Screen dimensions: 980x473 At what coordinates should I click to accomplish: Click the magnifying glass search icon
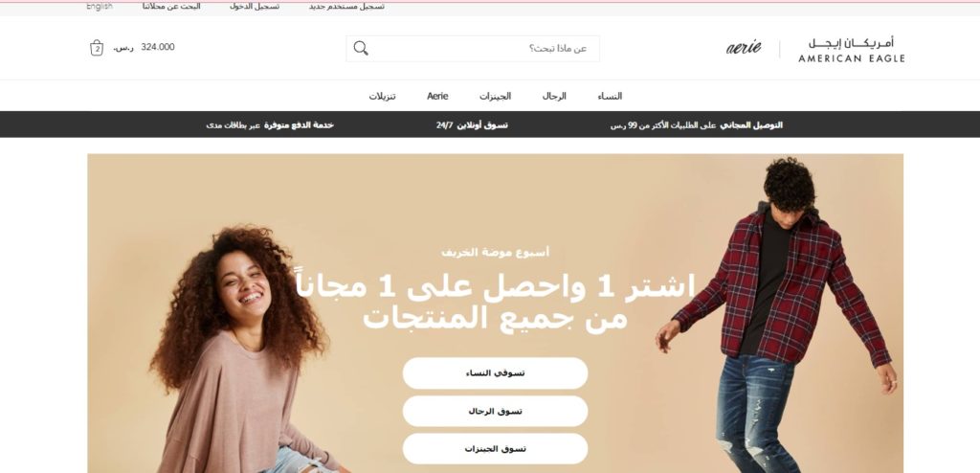pyautogui.click(x=361, y=48)
